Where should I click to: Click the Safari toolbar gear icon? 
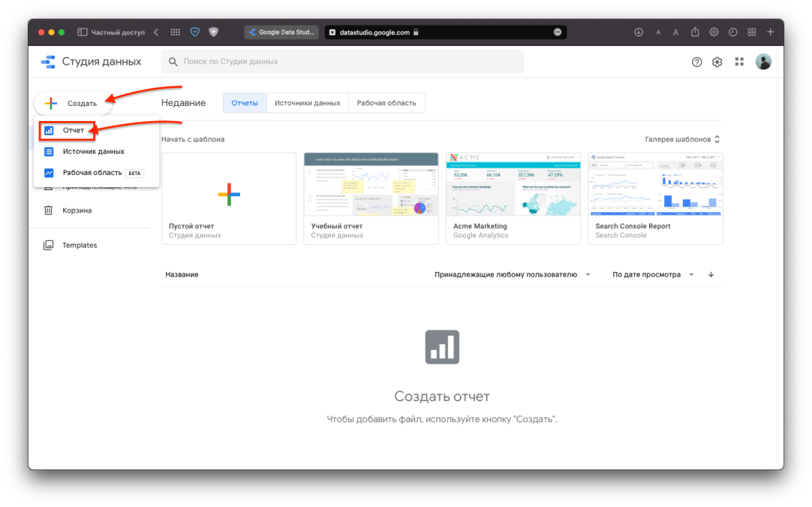(714, 32)
